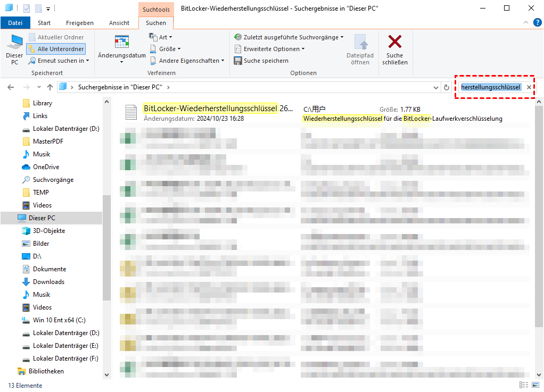
Task: Switch to the Freigeben ribbon tab
Action: 80,23
